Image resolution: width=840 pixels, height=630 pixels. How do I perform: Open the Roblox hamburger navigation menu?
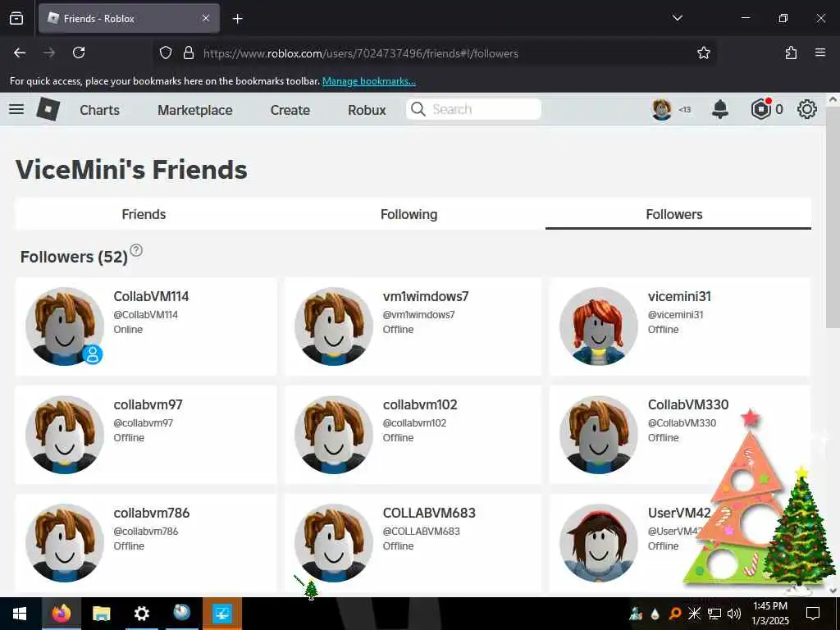(x=16, y=109)
